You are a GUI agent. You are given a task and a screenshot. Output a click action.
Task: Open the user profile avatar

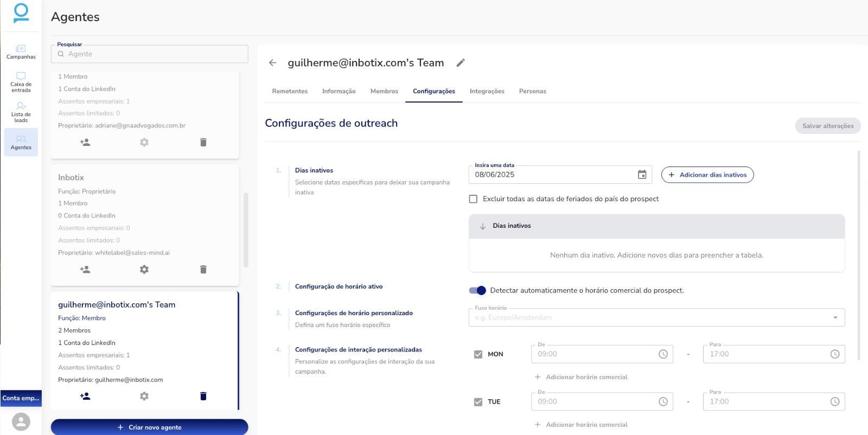click(x=21, y=421)
